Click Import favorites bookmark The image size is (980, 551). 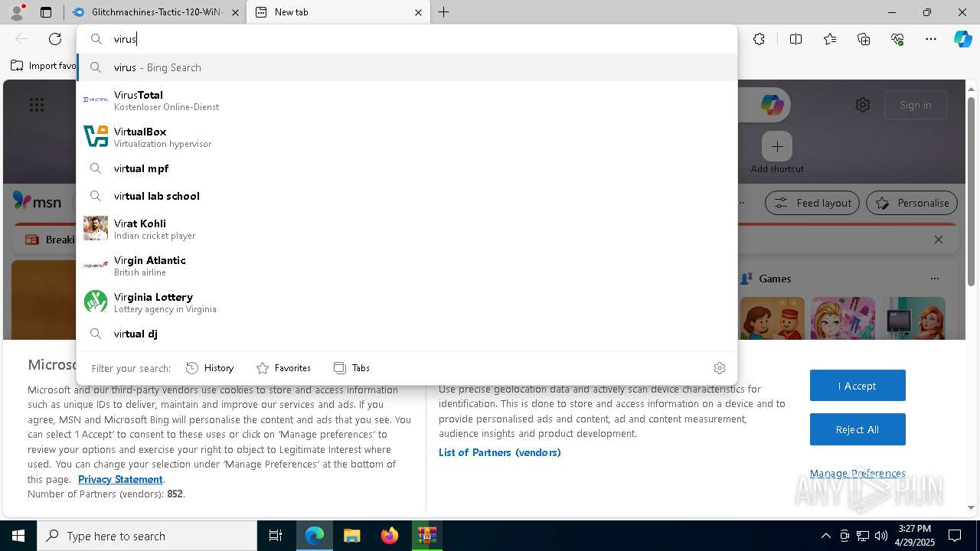point(44,66)
